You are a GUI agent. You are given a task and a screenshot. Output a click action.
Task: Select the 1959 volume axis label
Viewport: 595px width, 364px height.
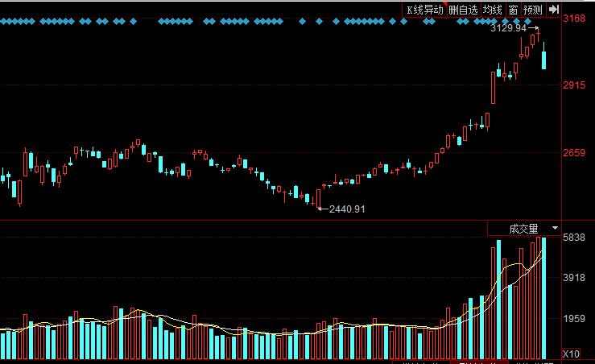click(x=575, y=318)
